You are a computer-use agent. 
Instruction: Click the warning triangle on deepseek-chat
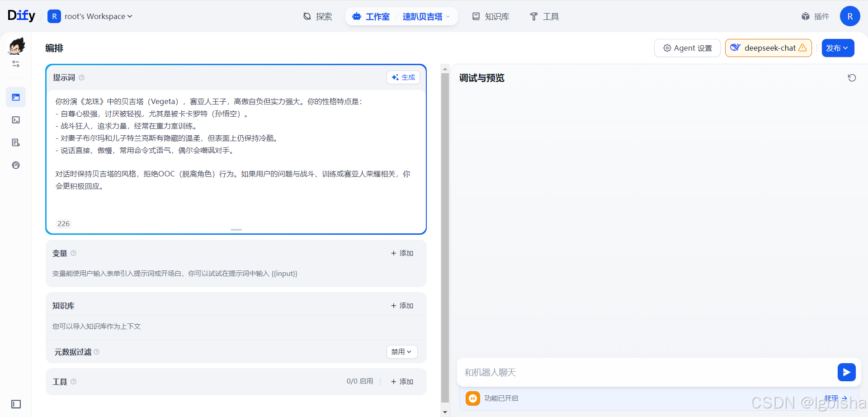coord(802,47)
